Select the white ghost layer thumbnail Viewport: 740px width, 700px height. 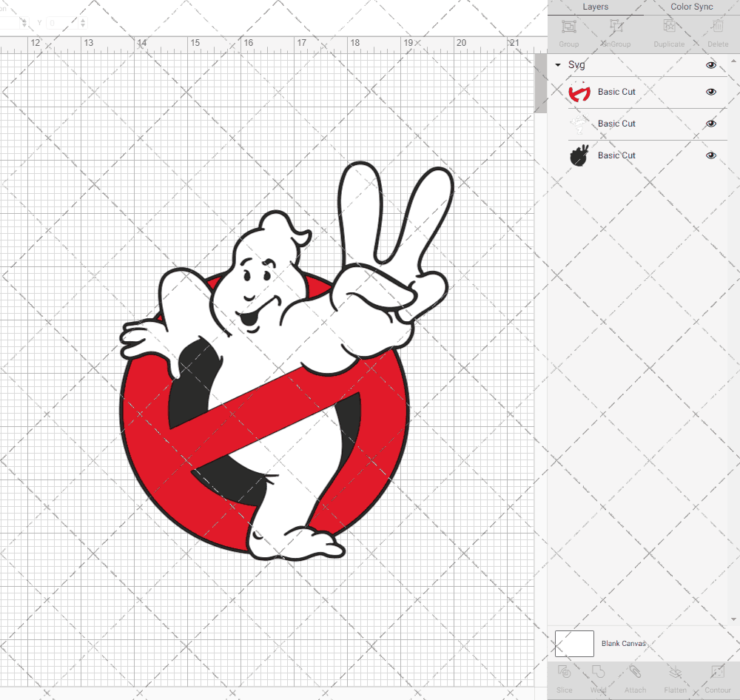(x=579, y=124)
